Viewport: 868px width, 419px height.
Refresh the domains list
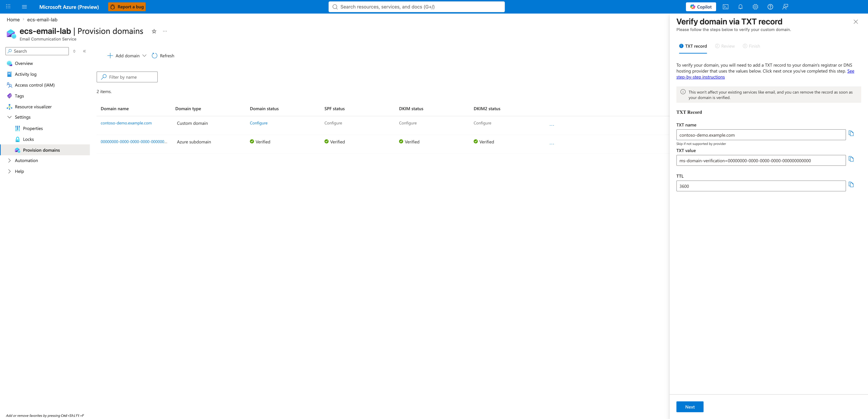click(x=163, y=56)
